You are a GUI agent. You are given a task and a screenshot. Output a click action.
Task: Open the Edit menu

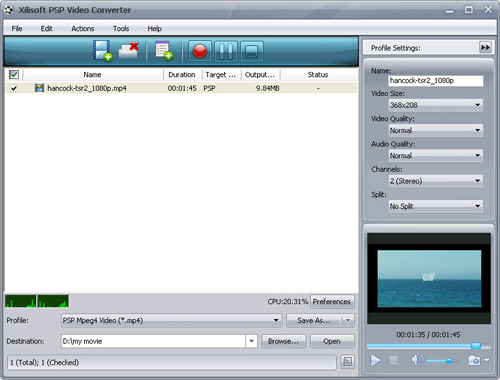(x=46, y=29)
